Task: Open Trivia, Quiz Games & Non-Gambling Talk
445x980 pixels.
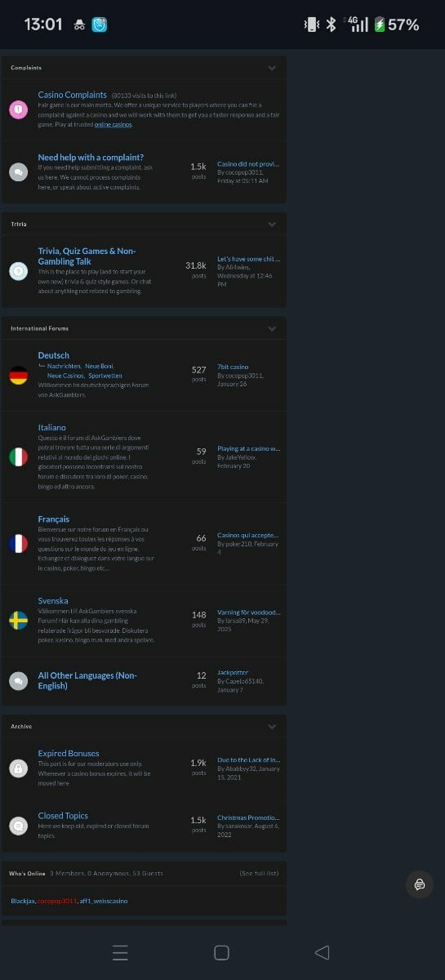Action: point(87,256)
